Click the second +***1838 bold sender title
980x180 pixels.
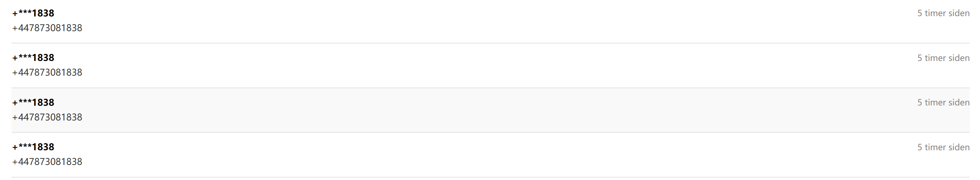34,58
